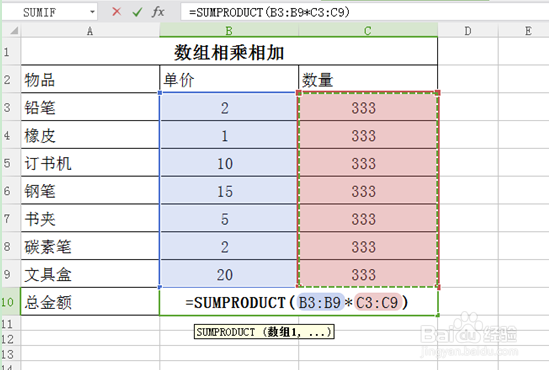Open the fx insert function dialog
Screen dimensions: 549x370
[158, 12]
